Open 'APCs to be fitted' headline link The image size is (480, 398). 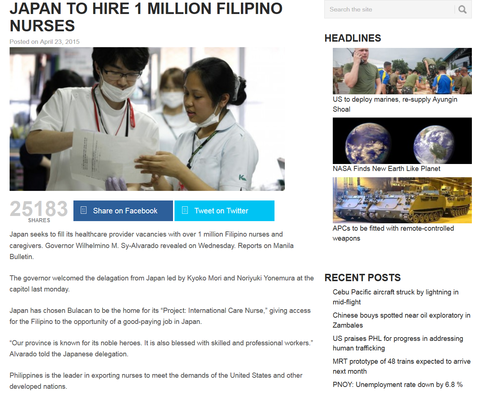[x=393, y=233]
